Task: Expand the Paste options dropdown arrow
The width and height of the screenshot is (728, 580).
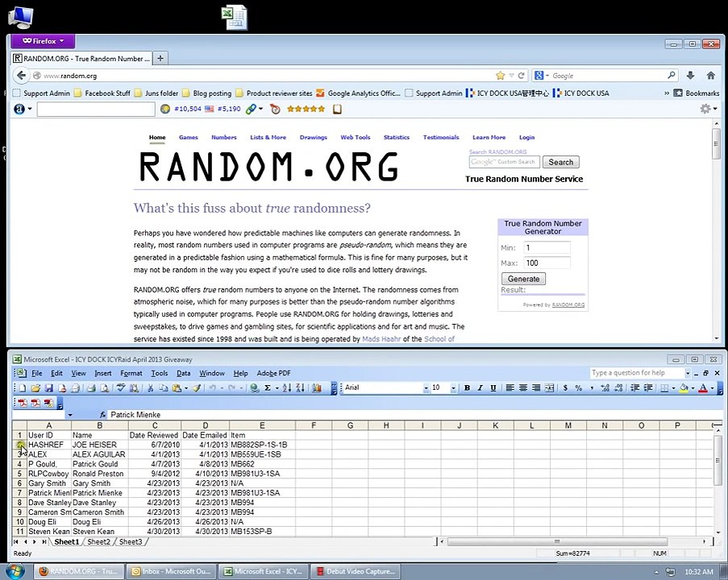Action: 185,388
